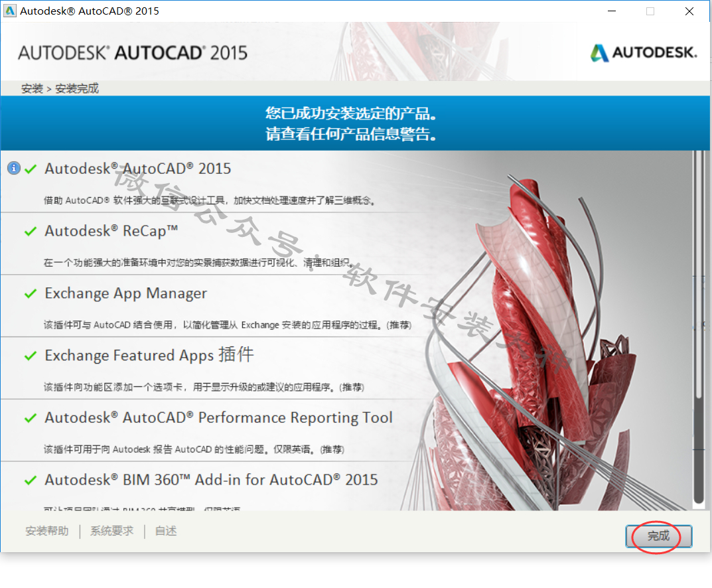The width and height of the screenshot is (712, 588).
Task: Open the 自述 readme link
Action: [x=166, y=531]
